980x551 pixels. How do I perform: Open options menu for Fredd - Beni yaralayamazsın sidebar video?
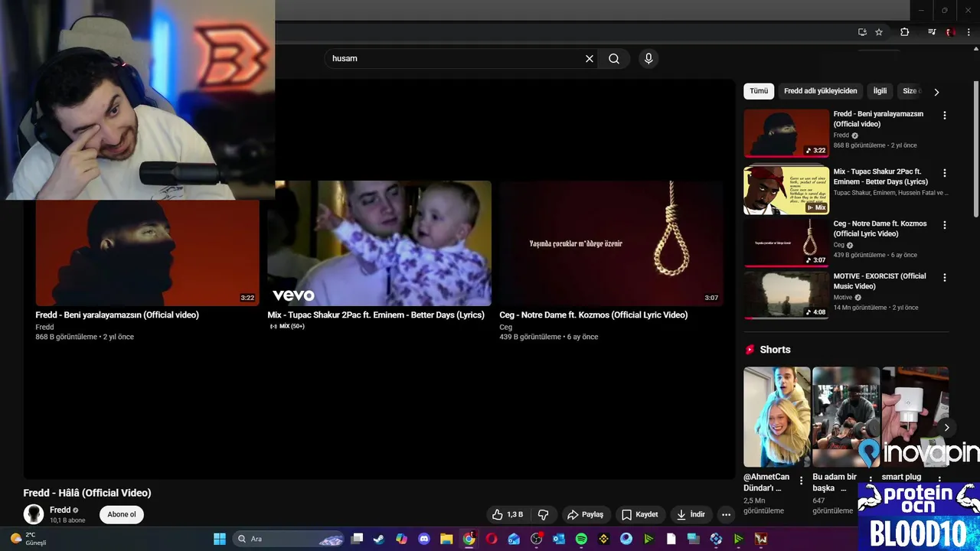pyautogui.click(x=944, y=116)
